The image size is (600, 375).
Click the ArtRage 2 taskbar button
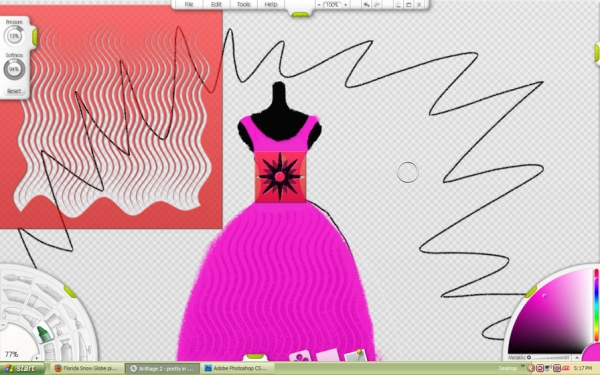pos(162,368)
